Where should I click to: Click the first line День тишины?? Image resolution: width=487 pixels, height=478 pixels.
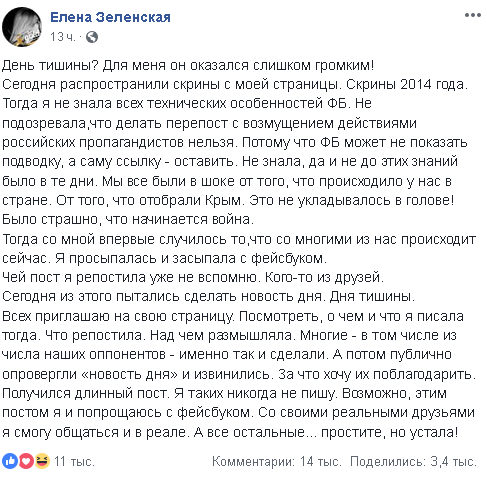point(50,65)
